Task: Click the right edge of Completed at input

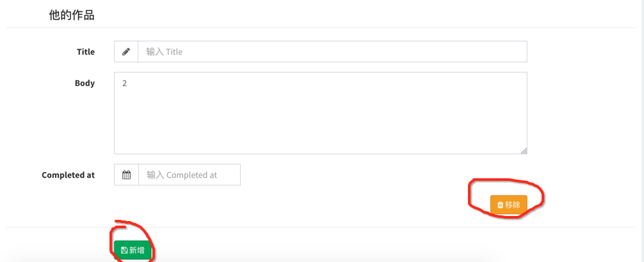Action: click(x=235, y=174)
